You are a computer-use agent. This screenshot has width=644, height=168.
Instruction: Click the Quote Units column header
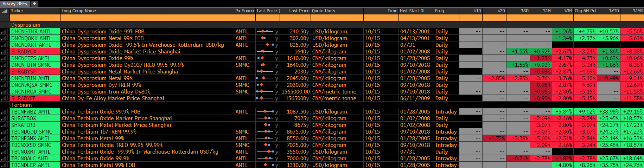coord(337,11)
